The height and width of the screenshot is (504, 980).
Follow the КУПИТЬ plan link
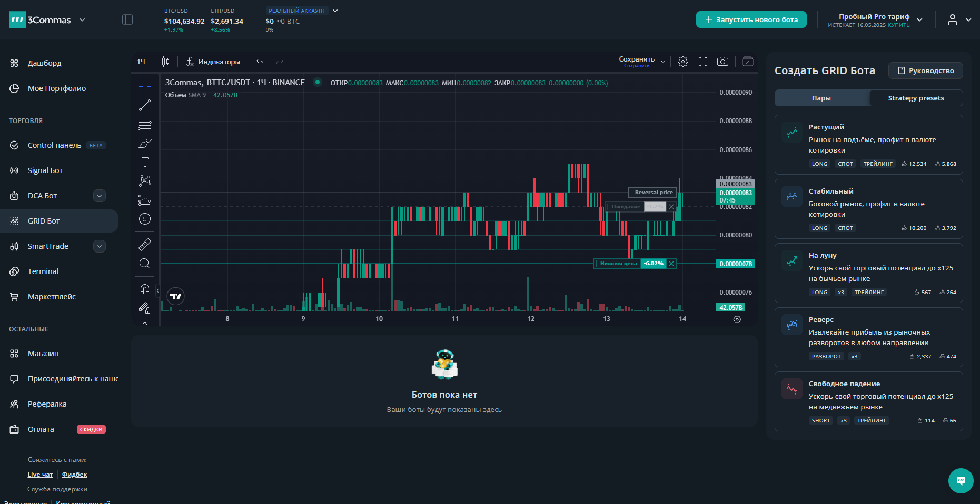[x=898, y=25]
